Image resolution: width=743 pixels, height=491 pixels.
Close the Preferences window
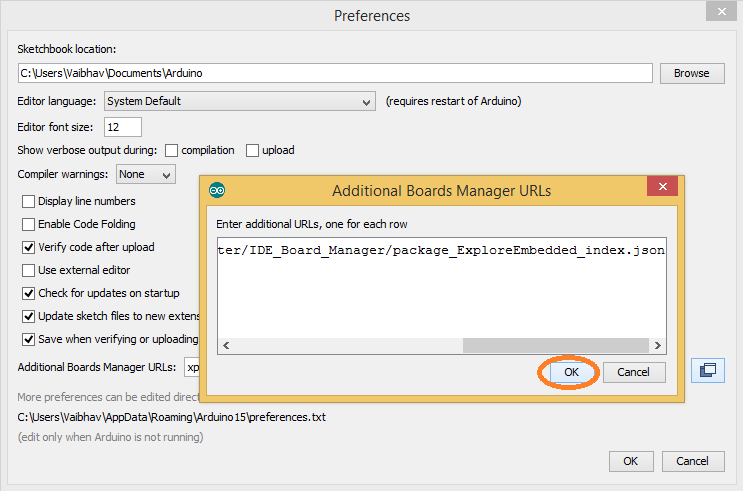click(x=721, y=11)
